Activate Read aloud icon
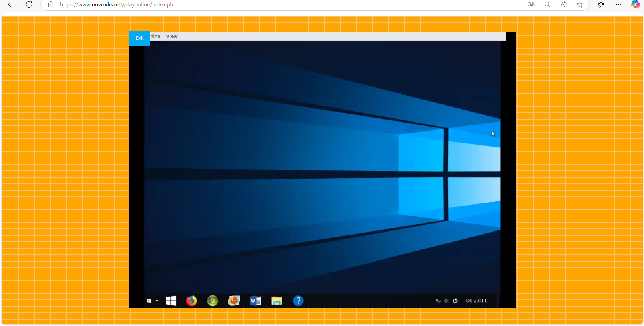This screenshot has width=644, height=326. click(x=563, y=4)
